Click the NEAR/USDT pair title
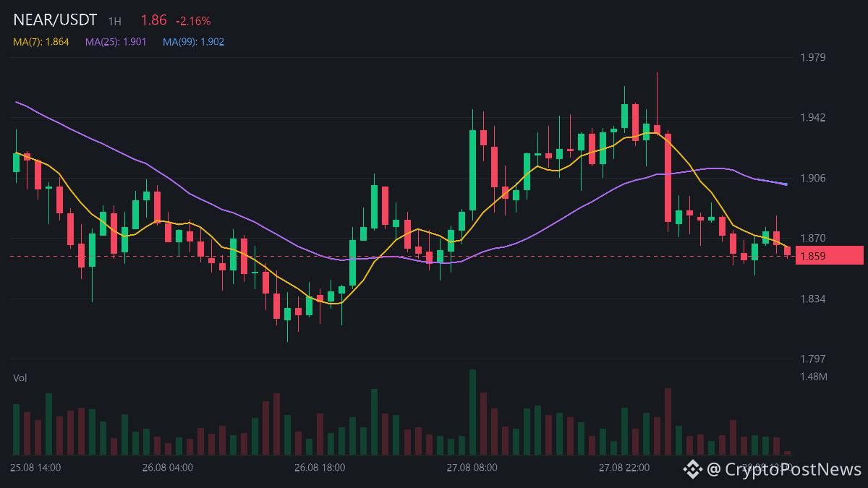This screenshot has width=868, height=488. pyautogui.click(x=55, y=21)
